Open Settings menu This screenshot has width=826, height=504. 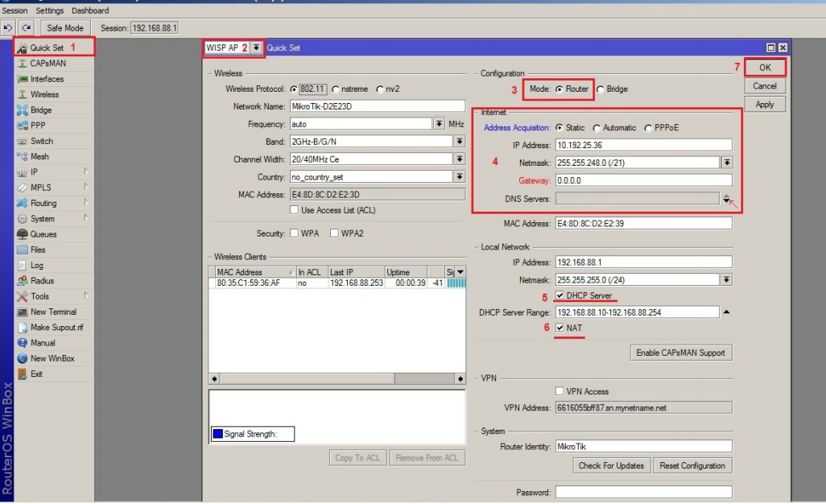tap(50, 10)
